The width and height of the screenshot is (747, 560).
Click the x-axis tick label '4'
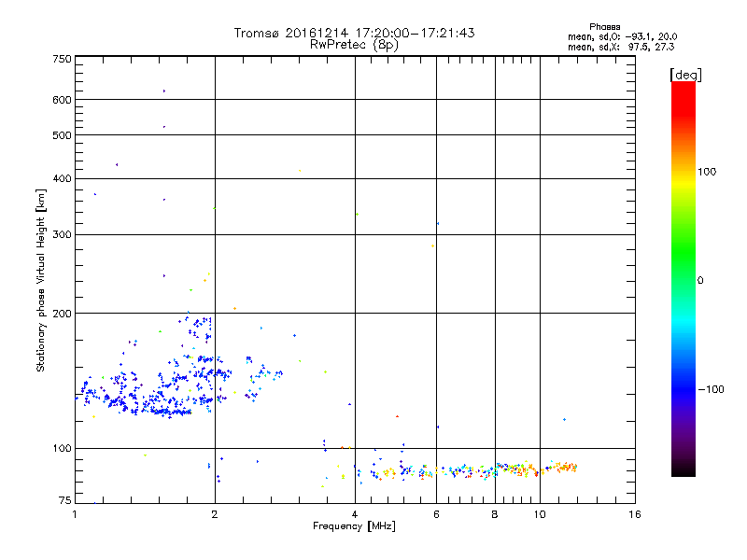(355, 514)
